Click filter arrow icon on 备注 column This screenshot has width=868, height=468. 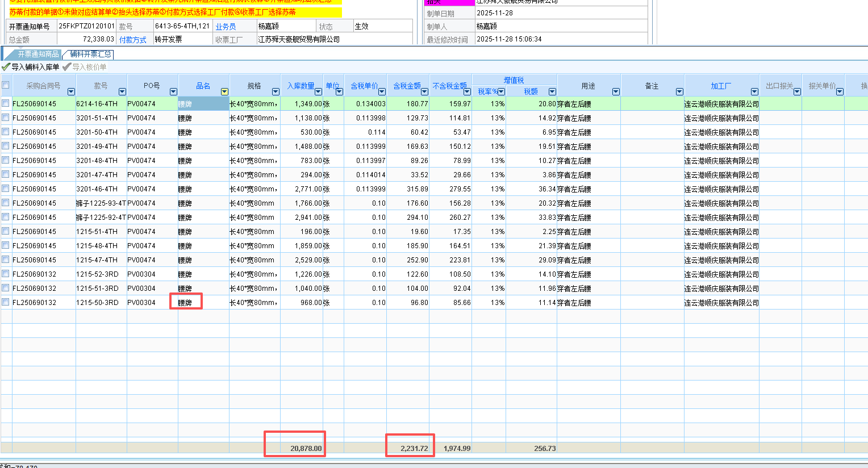pos(679,92)
